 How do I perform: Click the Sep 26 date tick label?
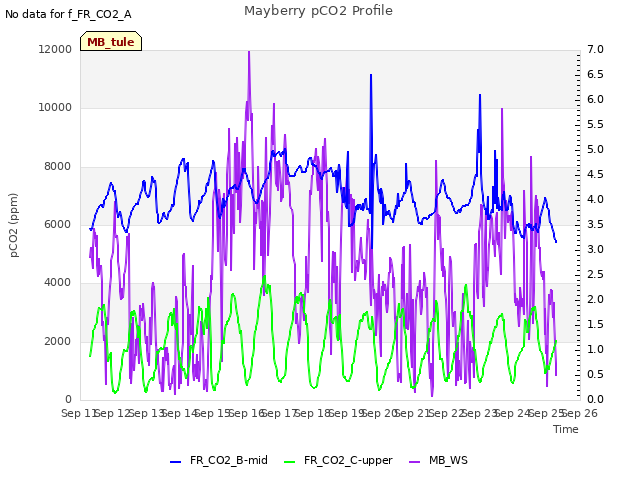(580, 413)
